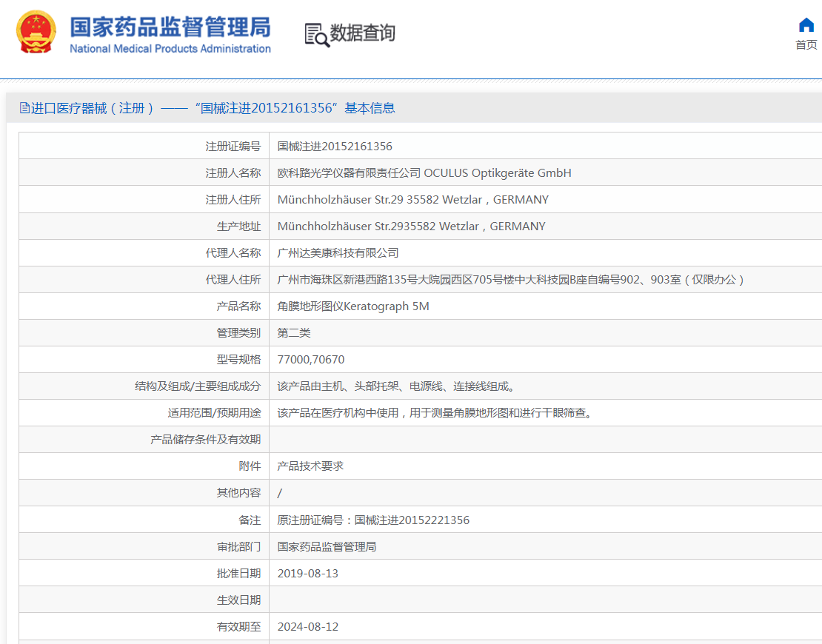The width and height of the screenshot is (822, 644).
Task: Click the national emblem logo
Action: tap(36, 32)
